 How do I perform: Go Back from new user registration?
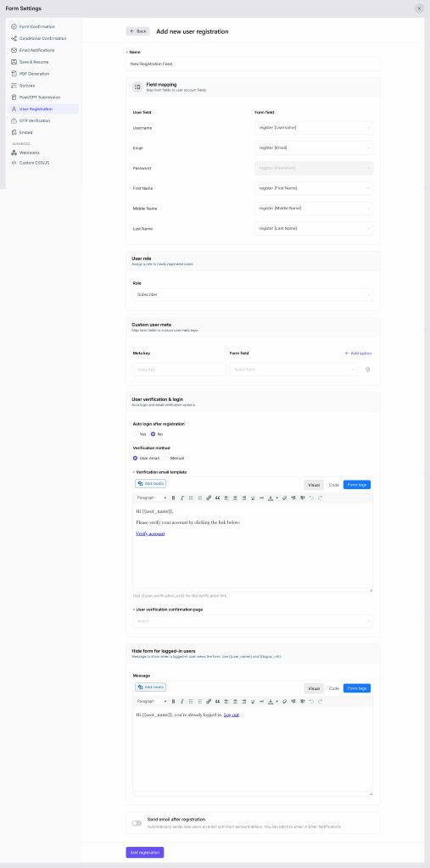point(138,31)
